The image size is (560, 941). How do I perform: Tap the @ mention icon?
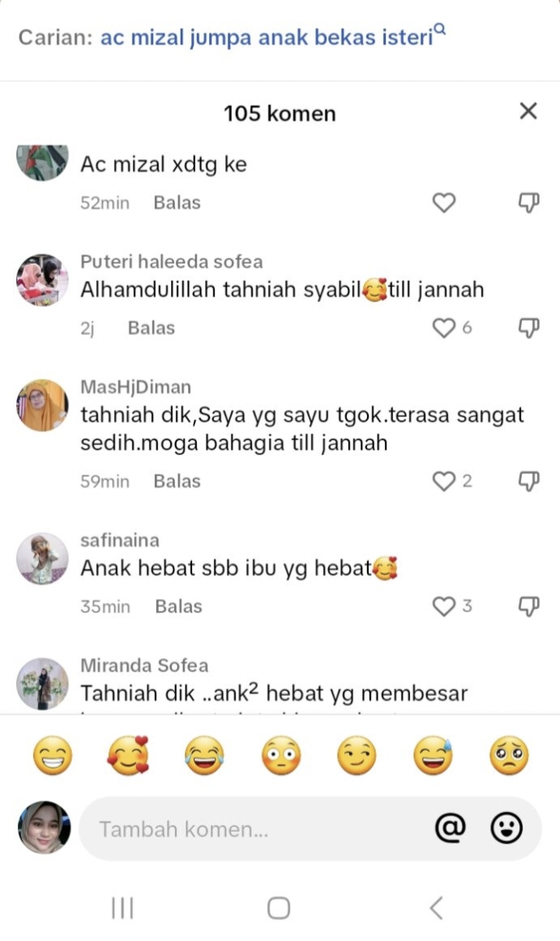[450, 828]
